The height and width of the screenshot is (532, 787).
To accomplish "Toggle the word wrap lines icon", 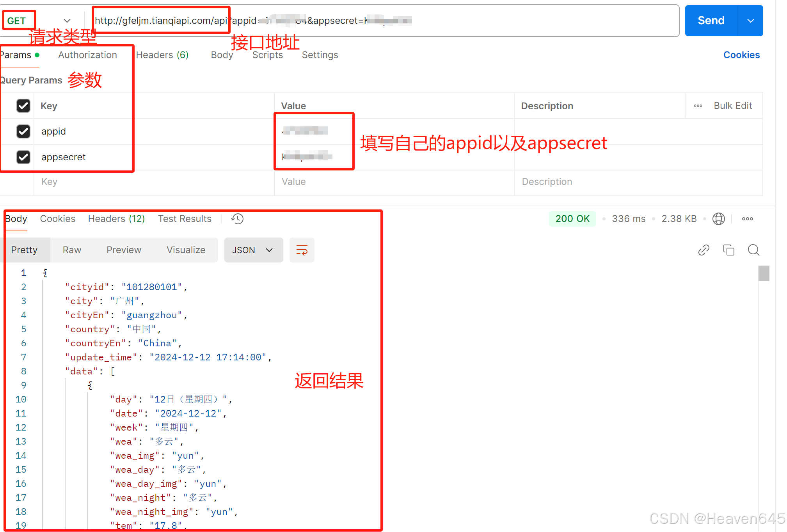I will 302,250.
